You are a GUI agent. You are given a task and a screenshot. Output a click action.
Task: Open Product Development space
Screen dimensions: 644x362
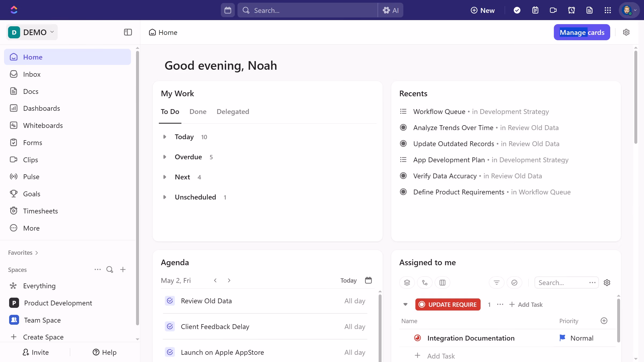67,303
